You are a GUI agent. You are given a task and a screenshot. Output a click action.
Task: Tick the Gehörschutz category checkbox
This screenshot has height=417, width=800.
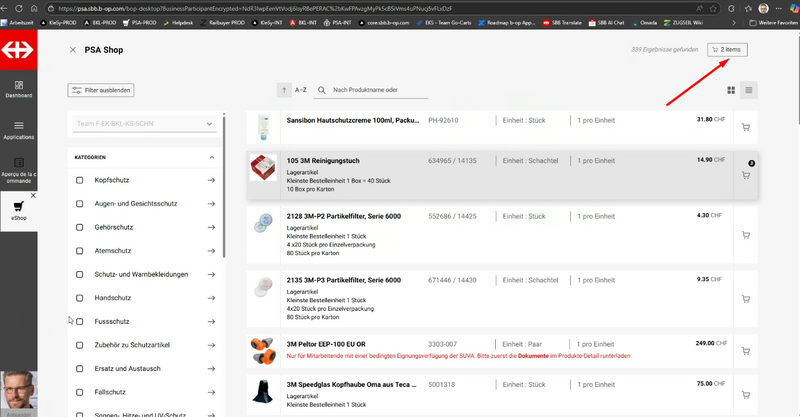(80, 226)
